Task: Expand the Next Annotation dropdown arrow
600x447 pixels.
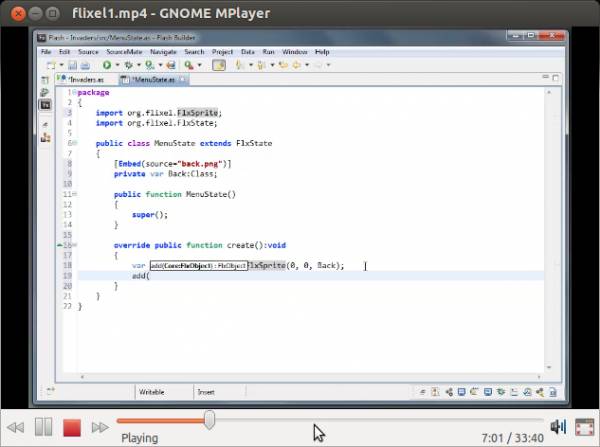Action: click(251, 65)
